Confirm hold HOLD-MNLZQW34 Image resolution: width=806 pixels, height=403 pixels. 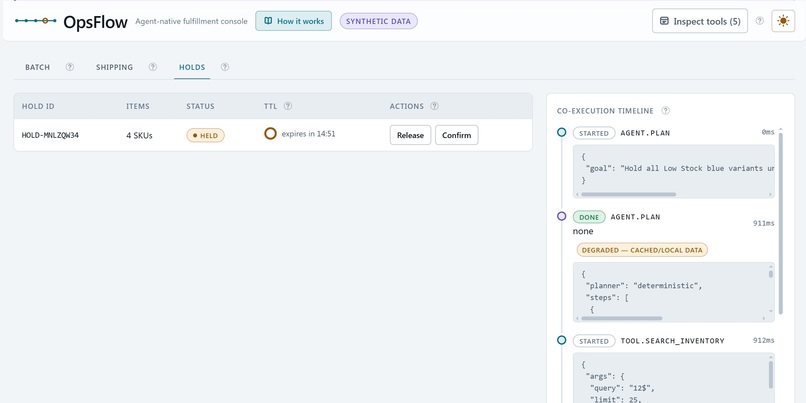coord(456,135)
